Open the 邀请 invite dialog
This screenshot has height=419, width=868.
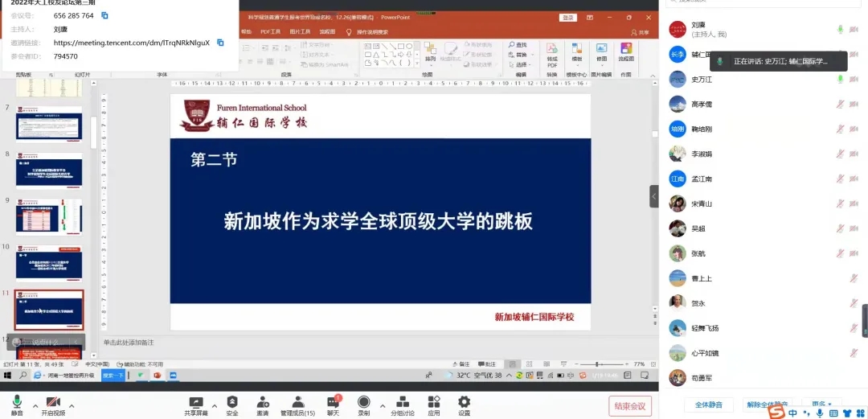tap(263, 405)
